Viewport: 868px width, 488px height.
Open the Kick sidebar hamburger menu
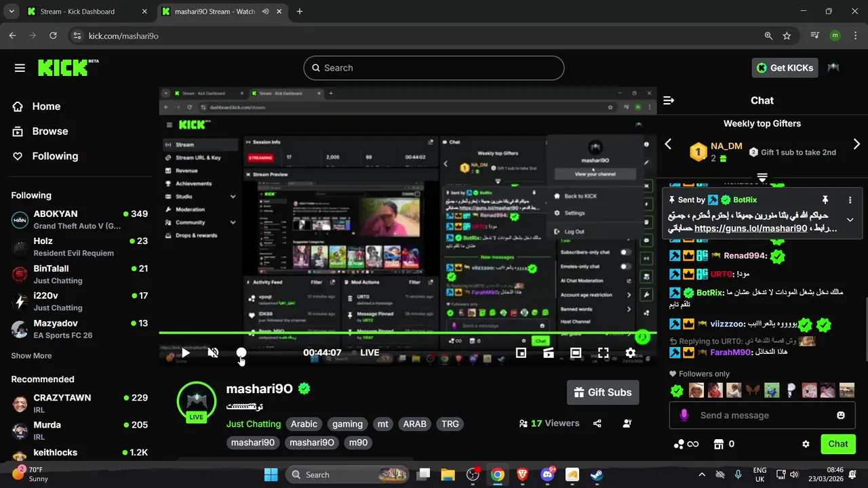point(20,68)
